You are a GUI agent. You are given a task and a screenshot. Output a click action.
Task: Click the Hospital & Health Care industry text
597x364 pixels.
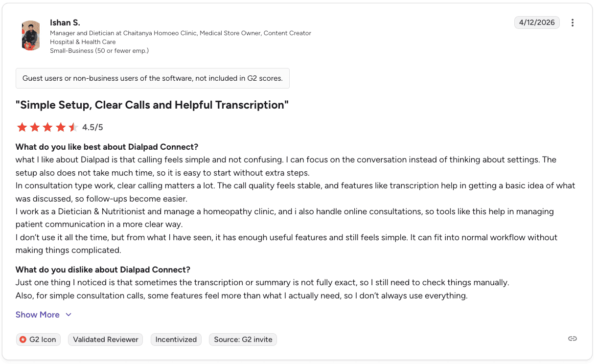[83, 42]
